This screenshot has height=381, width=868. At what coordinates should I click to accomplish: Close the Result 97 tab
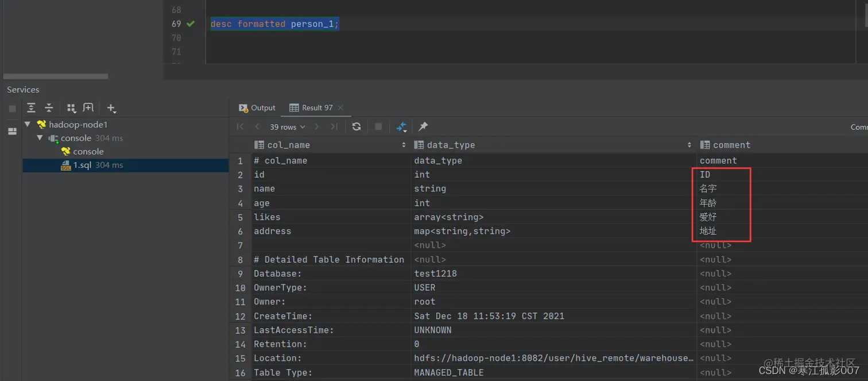340,107
